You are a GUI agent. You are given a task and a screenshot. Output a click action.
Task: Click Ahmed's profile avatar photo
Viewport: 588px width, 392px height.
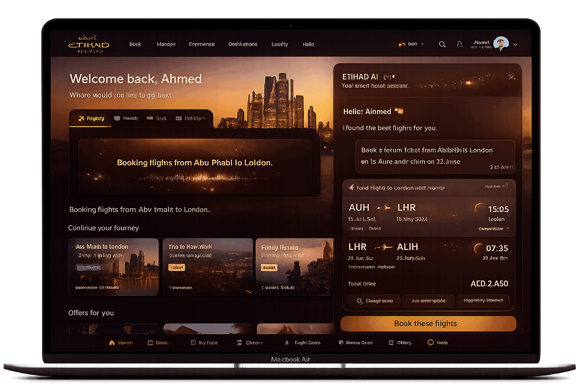tap(501, 44)
